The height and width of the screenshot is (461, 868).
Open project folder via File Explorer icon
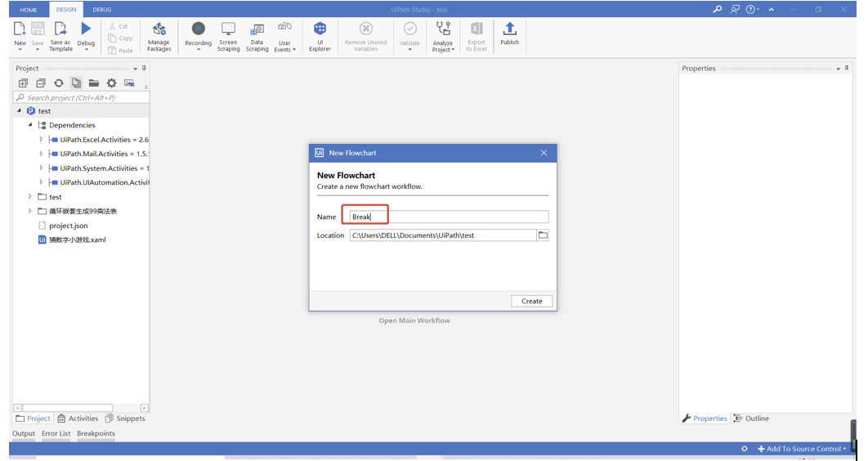tap(93, 83)
